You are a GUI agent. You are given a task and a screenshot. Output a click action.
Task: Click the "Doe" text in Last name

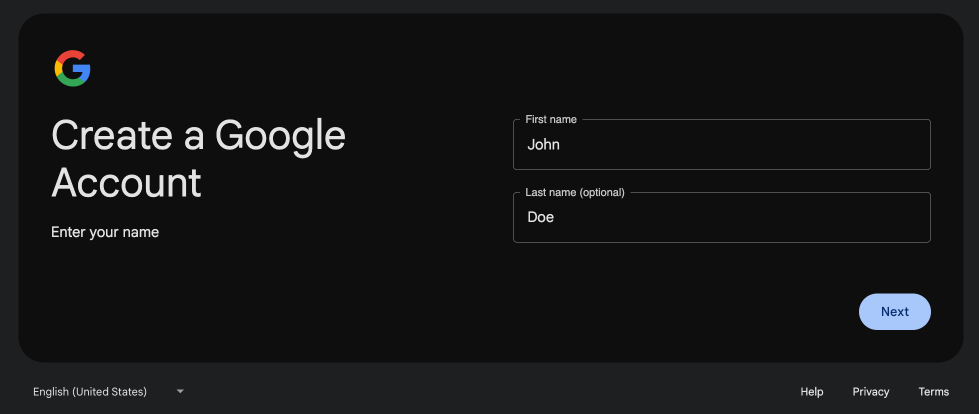(x=540, y=217)
